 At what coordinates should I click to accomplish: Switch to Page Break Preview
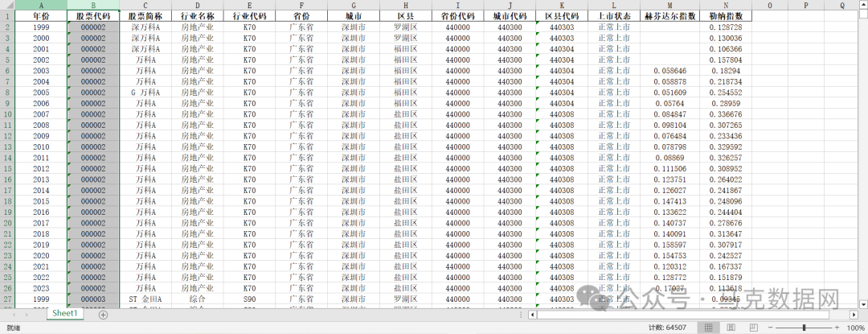pyautogui.click(x=753, y=328)
